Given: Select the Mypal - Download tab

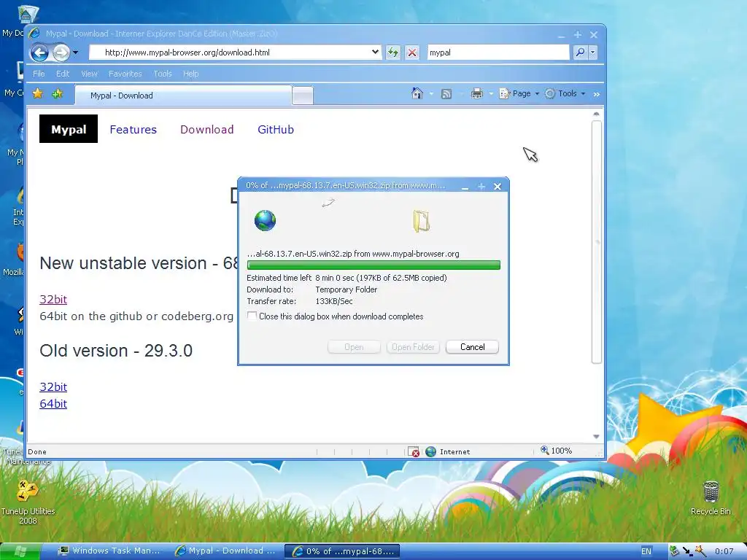Looking at the screenshot, I should [x=183, y=96].
